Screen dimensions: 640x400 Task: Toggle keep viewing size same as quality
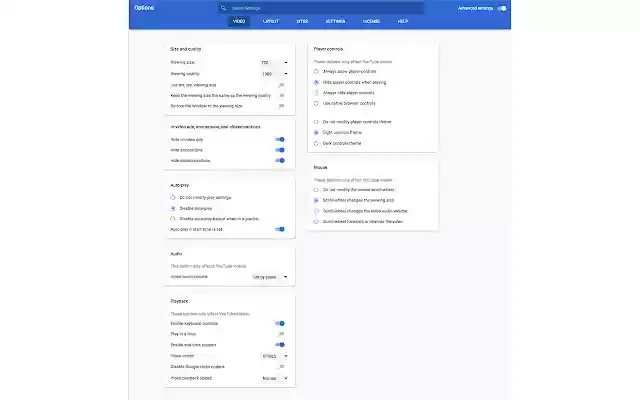(x=281, y=96)
